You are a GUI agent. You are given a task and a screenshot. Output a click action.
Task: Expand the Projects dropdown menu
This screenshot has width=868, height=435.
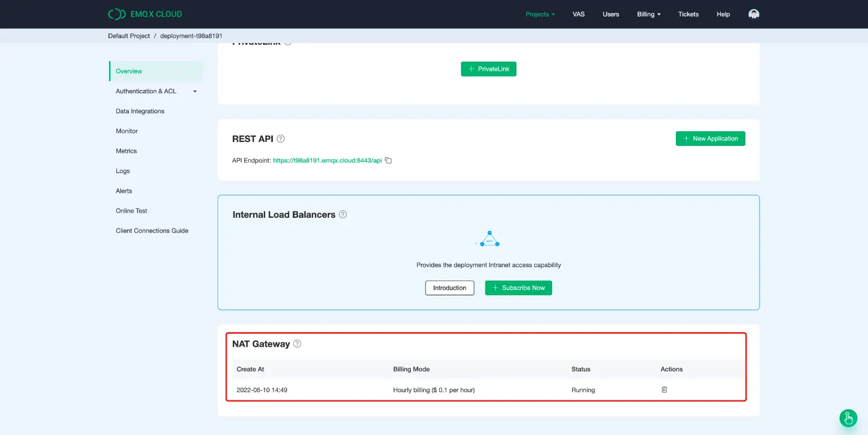point(540,14)
